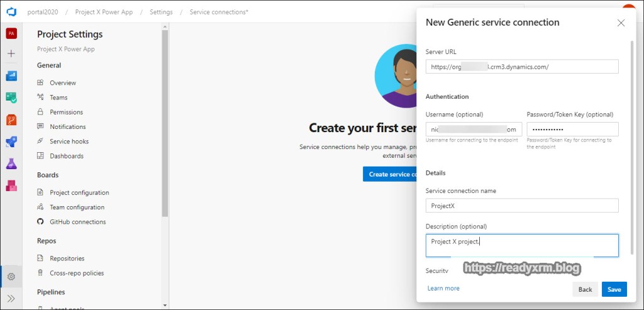Open the Learn more link
The height and width of the screenshot is (310, 644).
[443, 289]
